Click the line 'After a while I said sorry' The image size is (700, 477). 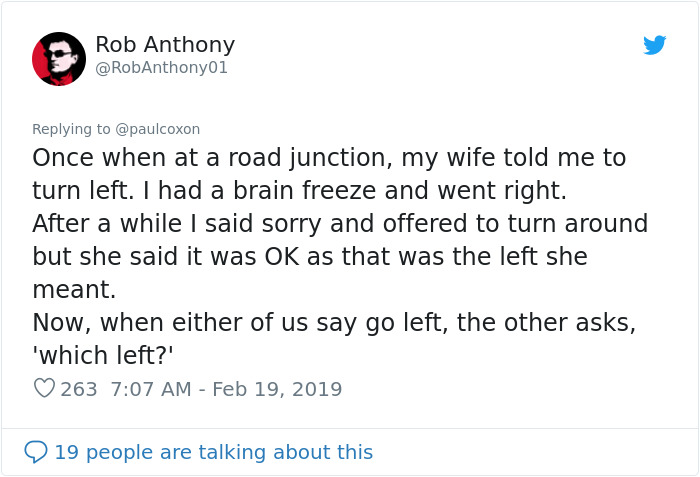click(x=340, y=223)
